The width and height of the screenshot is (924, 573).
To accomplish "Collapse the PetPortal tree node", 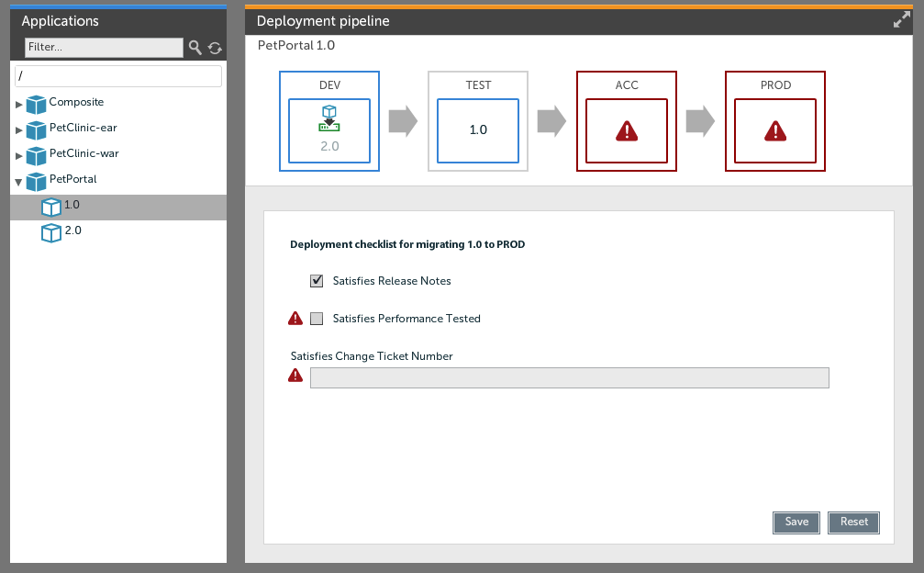I will [18, 182].
